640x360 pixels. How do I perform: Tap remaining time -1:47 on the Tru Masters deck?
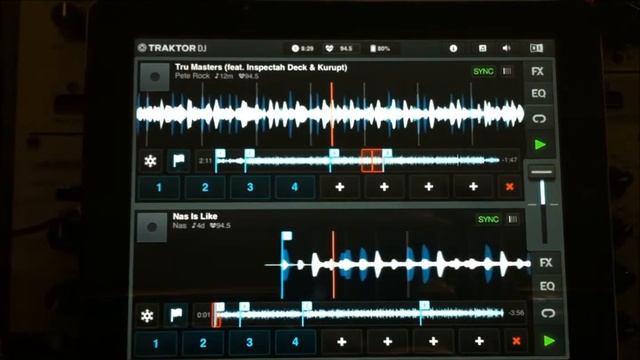point(510,160)
